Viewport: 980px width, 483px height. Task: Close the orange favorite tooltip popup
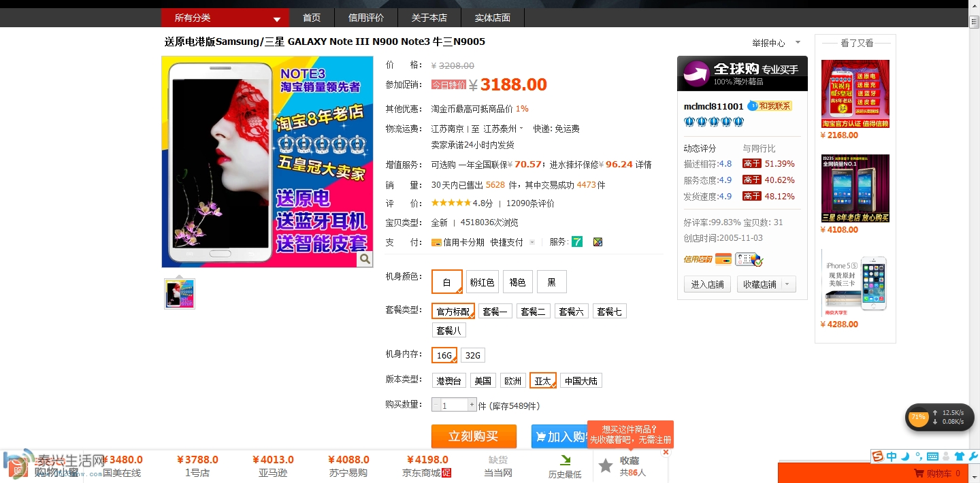tap(666, 452)
